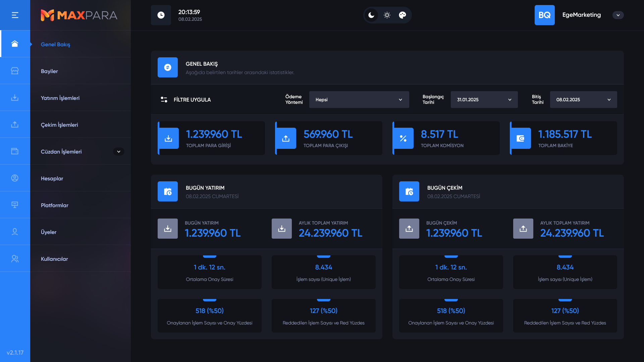Image resolution: width=644 pixels, height=362 pixels.
Task: Click the Çekim upload icon in sidebar
Action: 15,124
